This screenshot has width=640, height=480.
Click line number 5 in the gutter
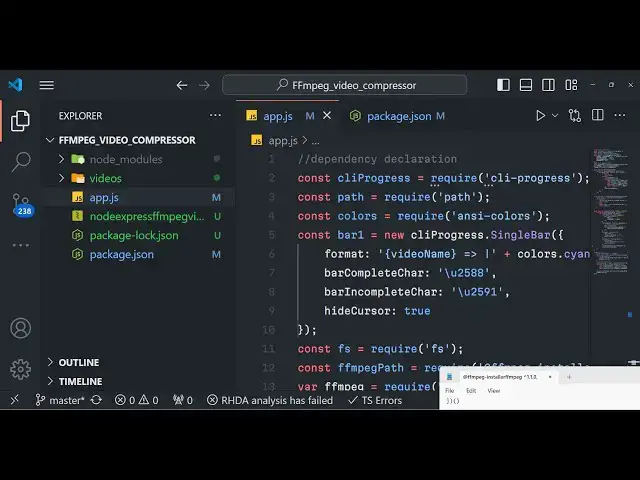coord(272,235)
